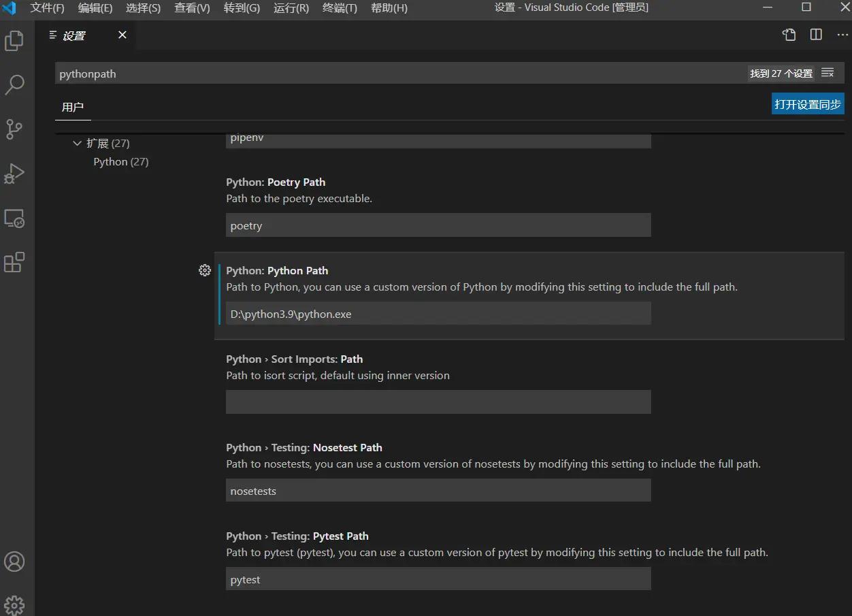This screenshot has width=852, height=616.
Task: Open the Accounts menu icon
Action: pos(14,562)
